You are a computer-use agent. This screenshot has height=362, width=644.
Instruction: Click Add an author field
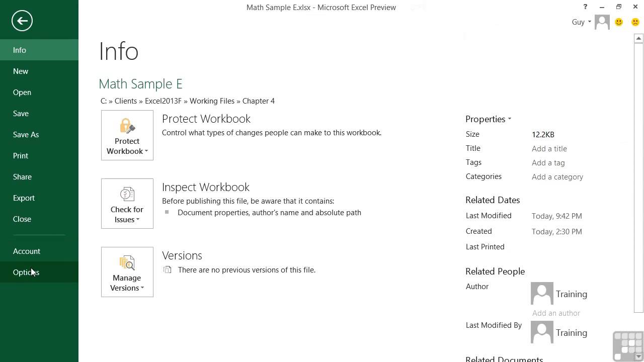click(556, 313)
